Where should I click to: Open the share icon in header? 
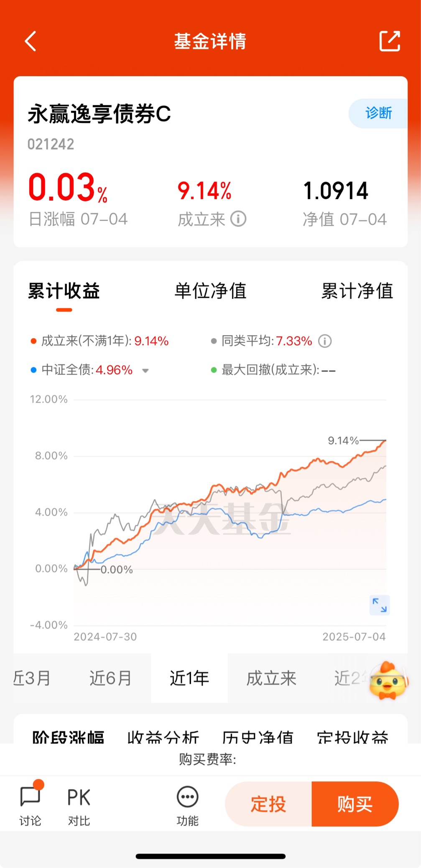pyautogui.click(x=390, y=41)
